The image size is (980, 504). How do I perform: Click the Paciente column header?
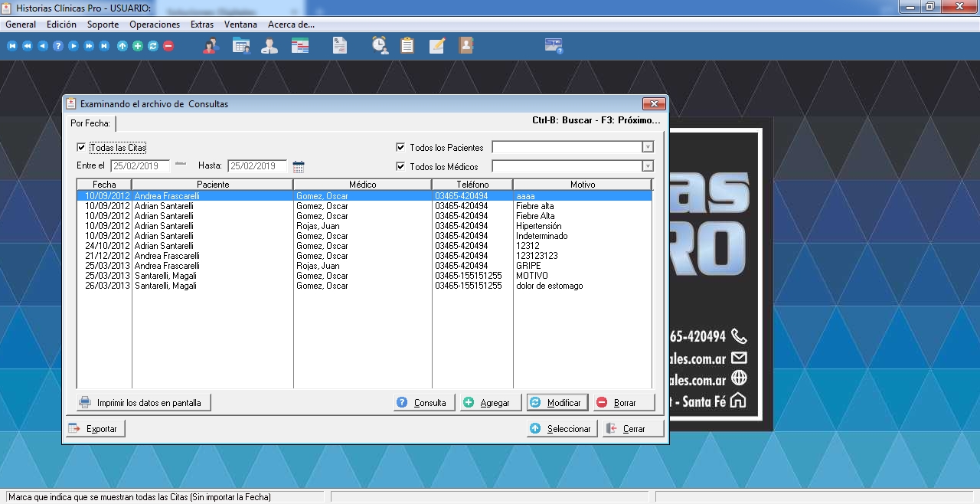point(212,185)
